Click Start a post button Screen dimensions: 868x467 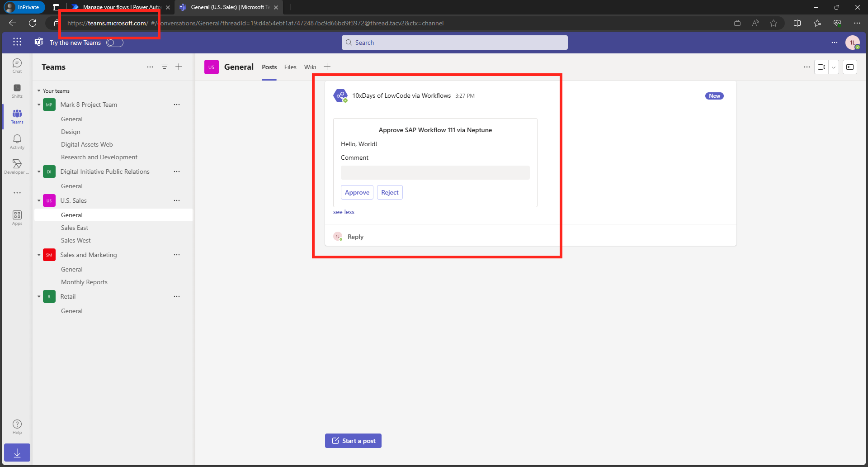[x=353, y=441]
